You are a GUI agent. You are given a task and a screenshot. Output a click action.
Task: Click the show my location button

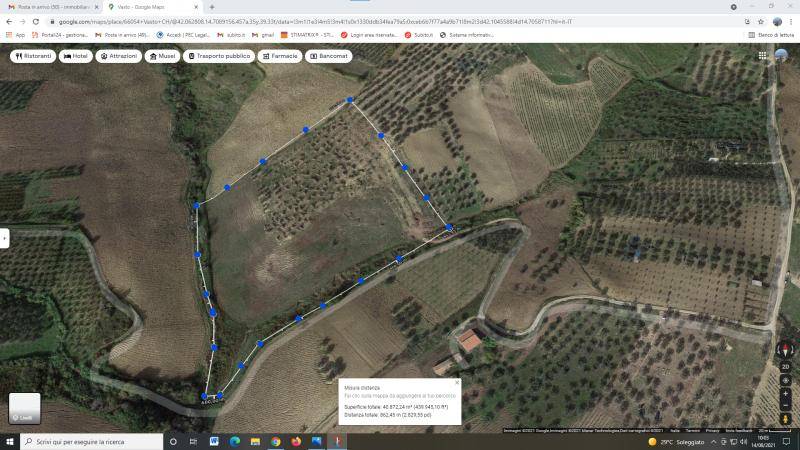pyautogui.click(x=785, y=380)
